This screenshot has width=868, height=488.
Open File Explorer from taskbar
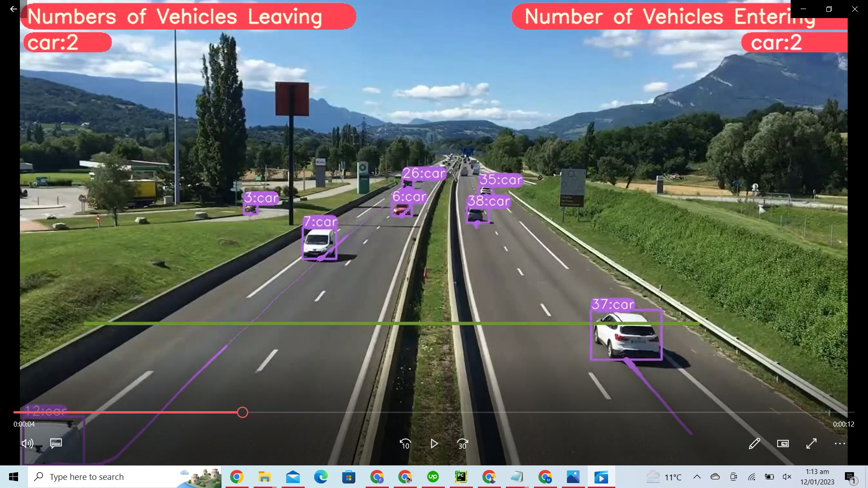click(x=264, y=477)
